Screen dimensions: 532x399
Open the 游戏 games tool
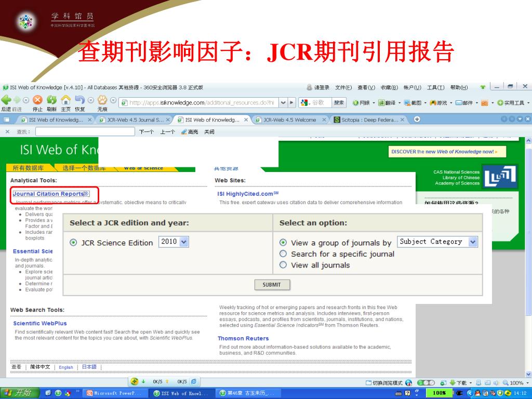(x=438, y=103)
